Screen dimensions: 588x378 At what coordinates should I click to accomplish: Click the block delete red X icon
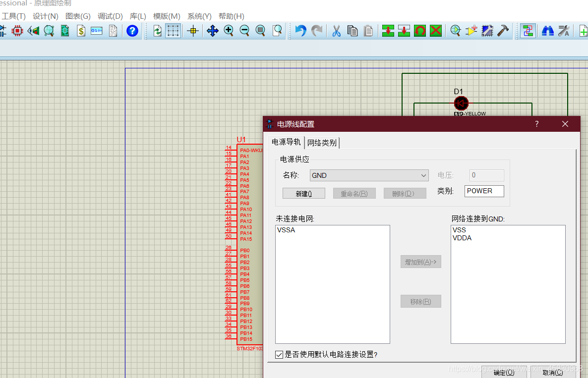coord(436,31)
